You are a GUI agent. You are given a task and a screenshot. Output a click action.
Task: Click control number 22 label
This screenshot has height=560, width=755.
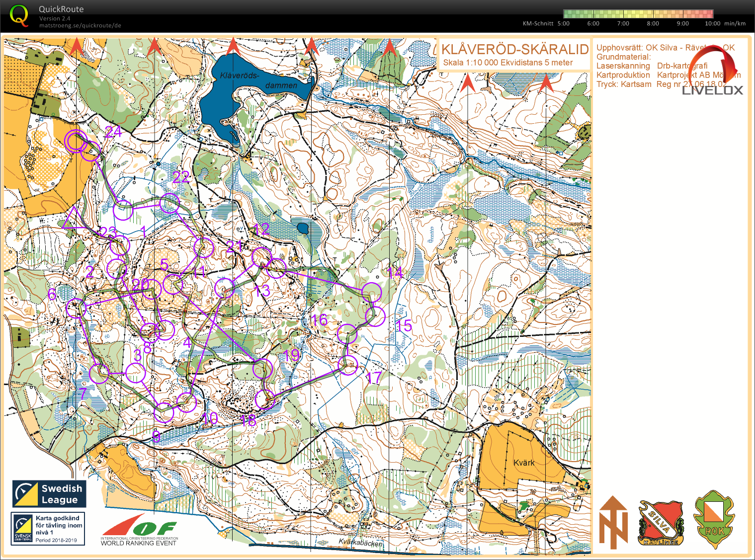181,177
